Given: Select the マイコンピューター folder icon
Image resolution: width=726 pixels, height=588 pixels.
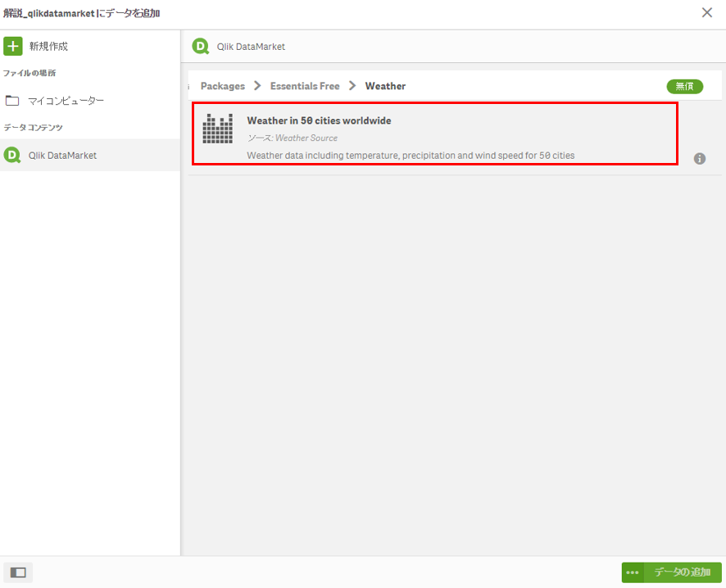Looking at the screenshot, I should tap(12, 101).
